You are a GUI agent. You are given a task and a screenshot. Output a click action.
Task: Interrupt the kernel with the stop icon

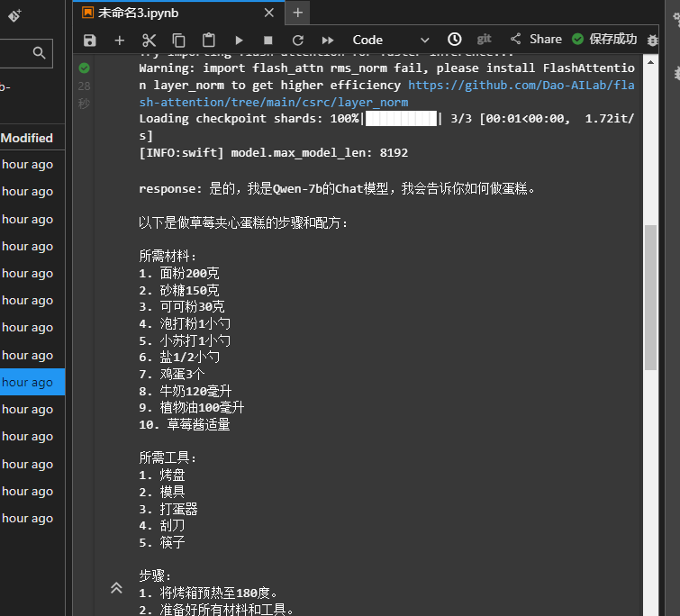pyautogui.click(x=268, y=41)
